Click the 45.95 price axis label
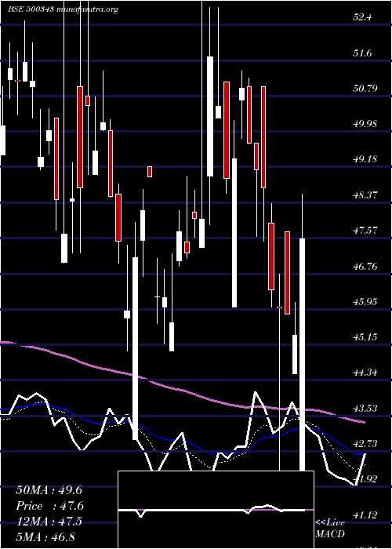The image size is (392, 549). point(365,301)
